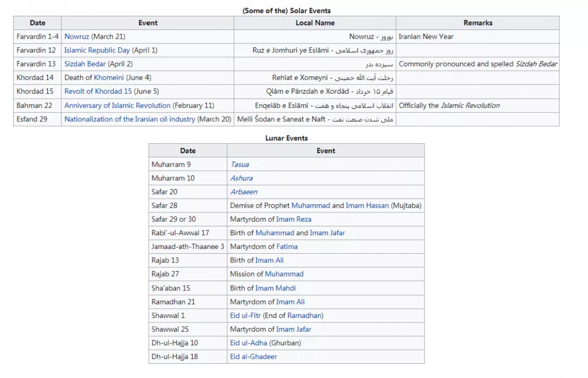Select the 'Dh-ul-Hajja 18' date cell
Image resolution: width=588 pixels, height=378 pixels.
(188, 357)
